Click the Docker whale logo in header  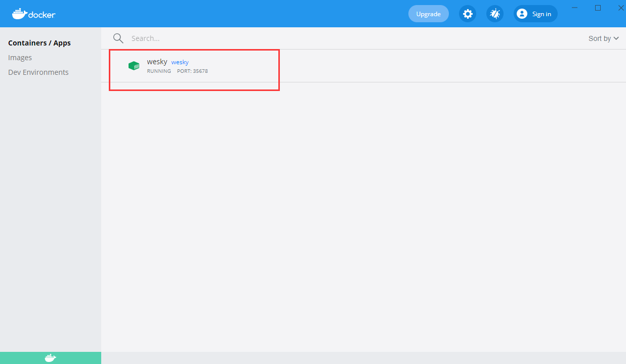(33, 14)
